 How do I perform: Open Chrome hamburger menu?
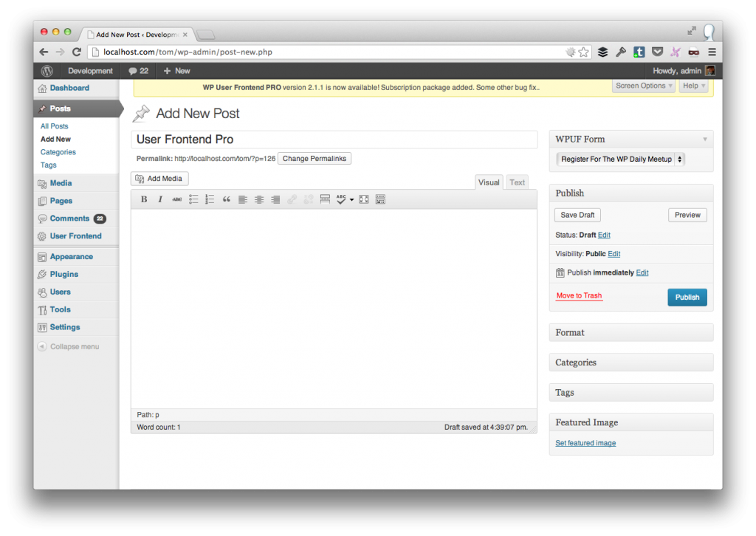(712, 52)
